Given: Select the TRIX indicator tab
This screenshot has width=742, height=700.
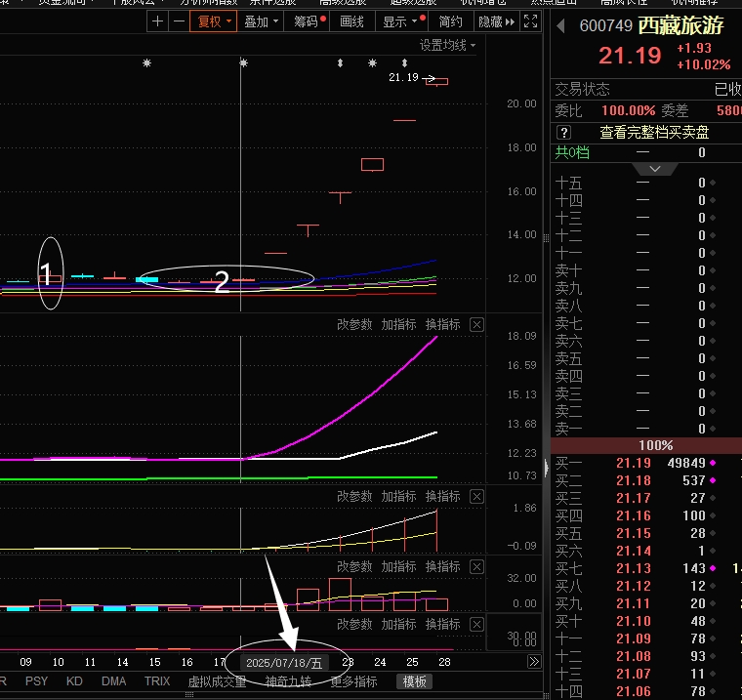Looking at the screenshot, I should pos(157,681).
